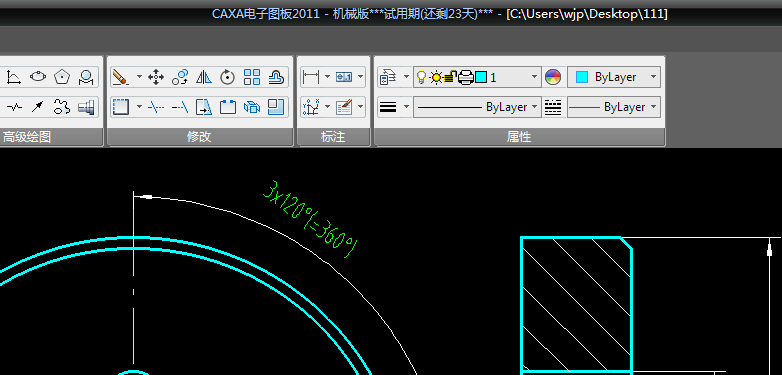This screenshot has width=782, height=375.
Task: Open the layer manager dropdown arrow
Action: [x=406, y=77]
